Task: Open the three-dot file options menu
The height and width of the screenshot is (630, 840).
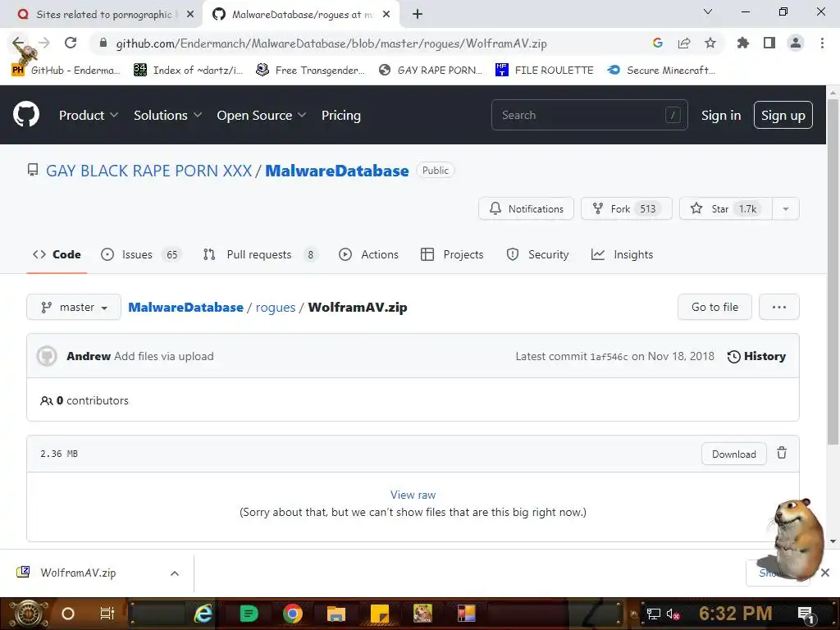Action: coord(779,307)
